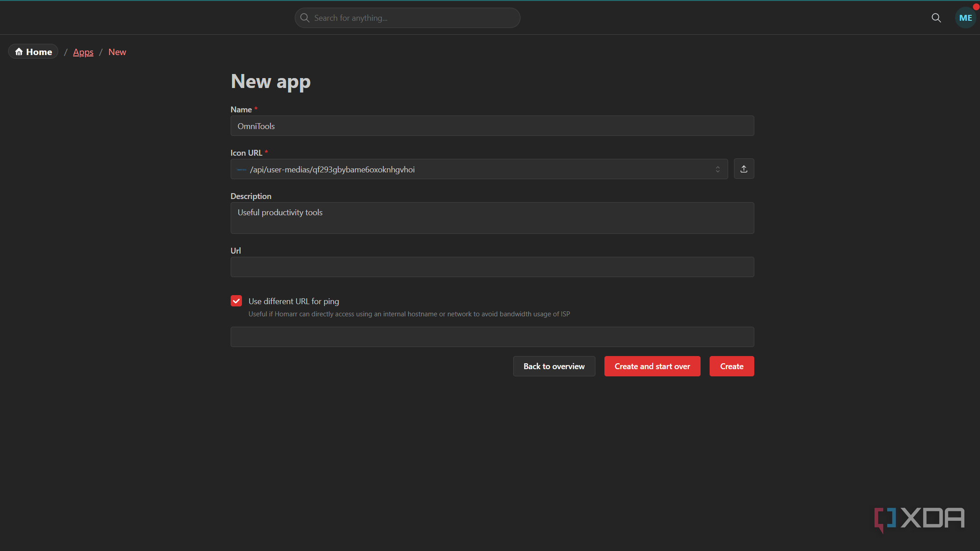Open the ME user avatar menu
Viewport: 980px width, 551px height.
pyautogui.click(x=966, y=18)
